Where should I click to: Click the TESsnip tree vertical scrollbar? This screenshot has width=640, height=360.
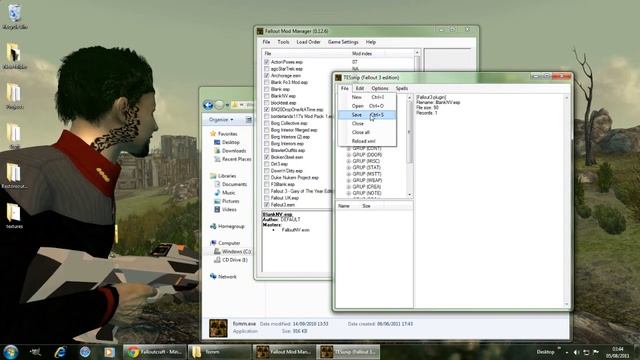click(x=410, y=146)
